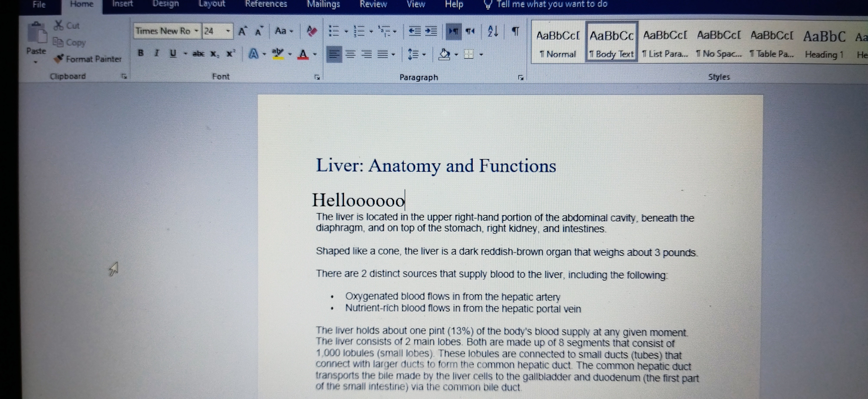The image size is (868, 399).
Task: Toggle show paragraph marks pilcrow
Action: 515,31
